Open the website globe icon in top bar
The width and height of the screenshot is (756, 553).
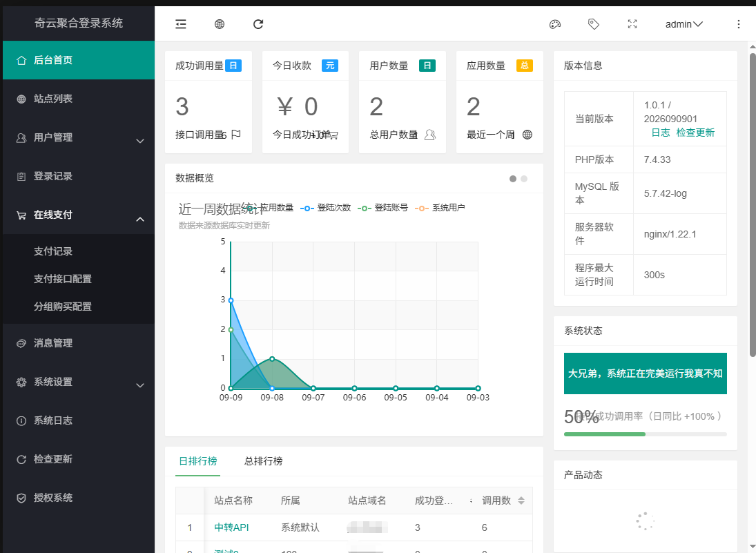[x=220, y=24]
